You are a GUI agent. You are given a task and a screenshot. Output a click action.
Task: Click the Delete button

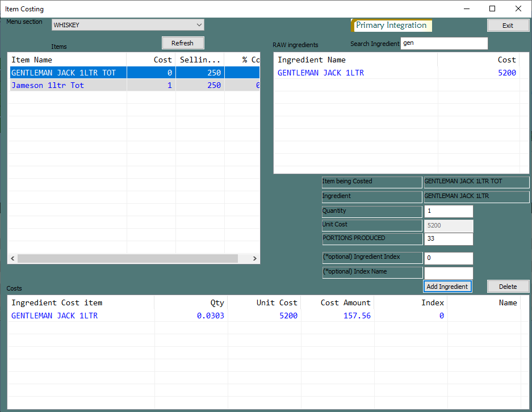pyautogui.click(x=508, y=287)
